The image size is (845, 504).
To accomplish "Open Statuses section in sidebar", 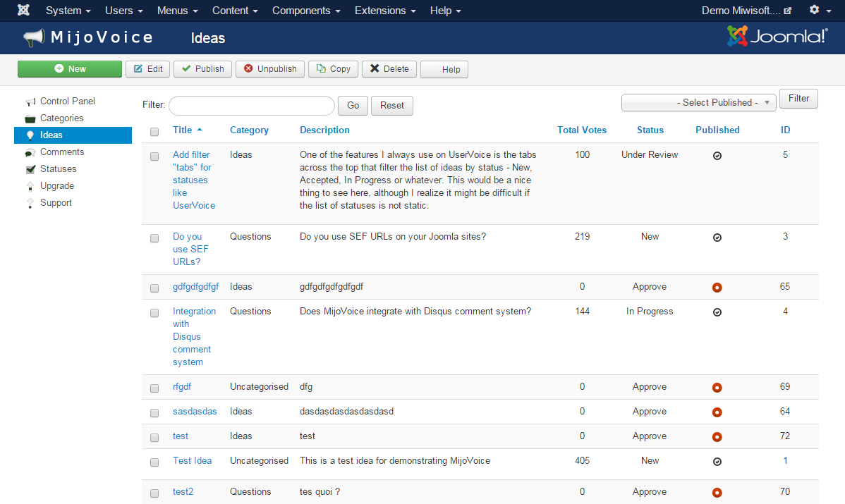I will [58, 169].
